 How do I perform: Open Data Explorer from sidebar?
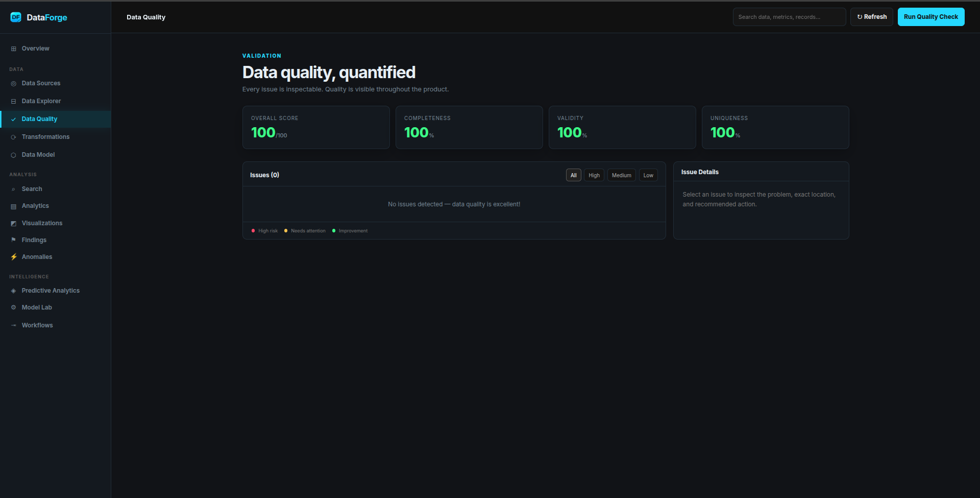point(56,101)
